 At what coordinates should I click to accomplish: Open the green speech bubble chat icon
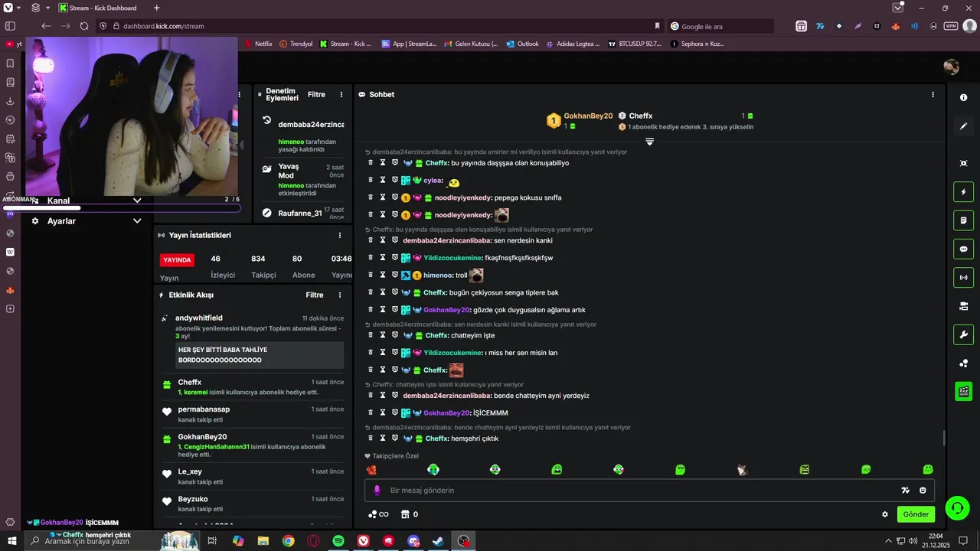963,249
